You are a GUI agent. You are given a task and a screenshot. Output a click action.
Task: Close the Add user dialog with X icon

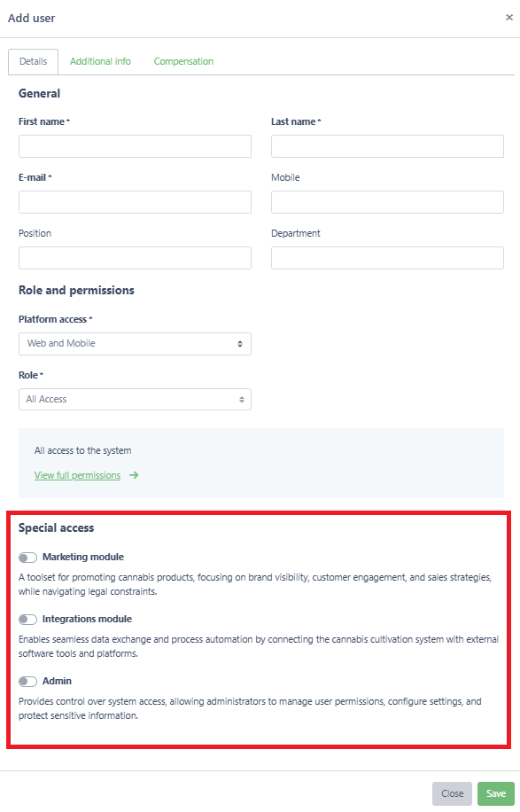[509, 18]
